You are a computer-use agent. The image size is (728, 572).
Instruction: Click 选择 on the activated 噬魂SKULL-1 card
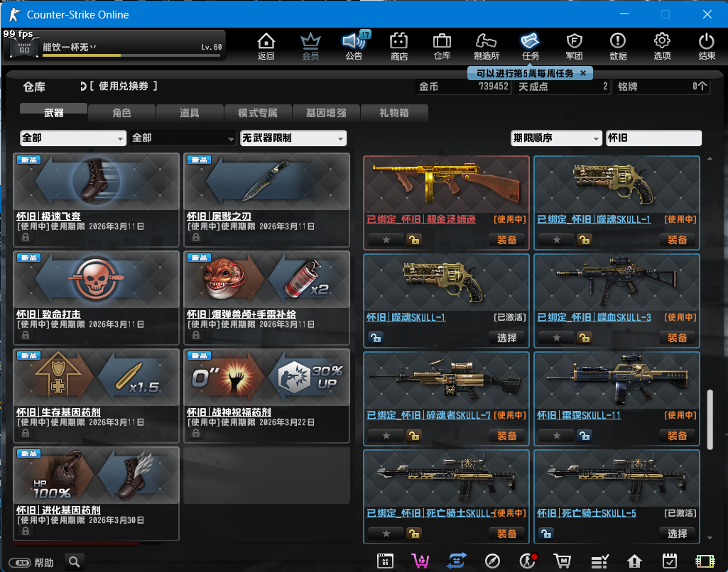pyautogui.click(x=506, y=338)
